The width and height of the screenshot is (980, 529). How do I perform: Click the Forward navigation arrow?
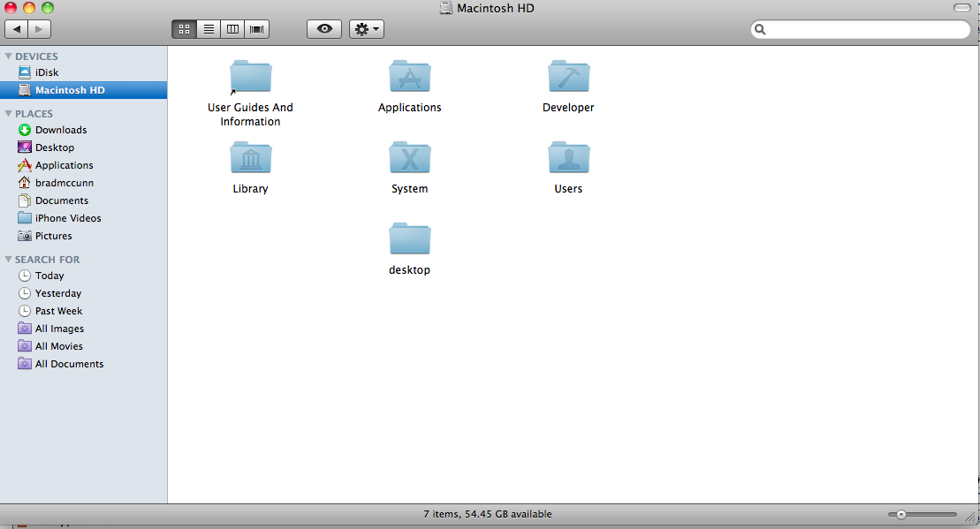point(40,29)
